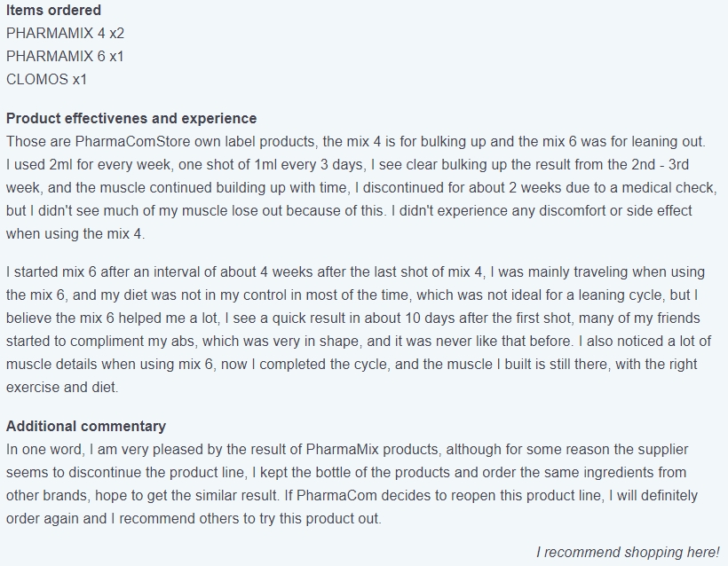Click the text 'try this product out.'
The width and height of the screenshot is (728, 566).
point(320,519)
